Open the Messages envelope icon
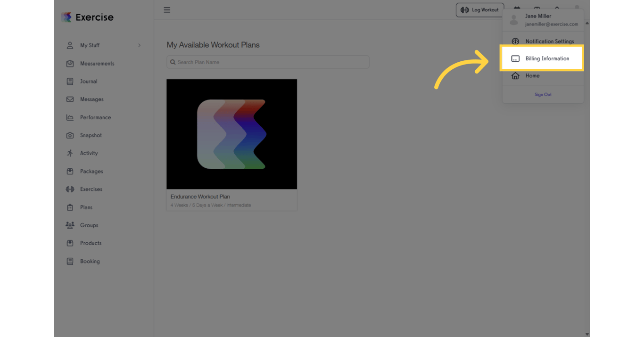 tap(69, 99)
